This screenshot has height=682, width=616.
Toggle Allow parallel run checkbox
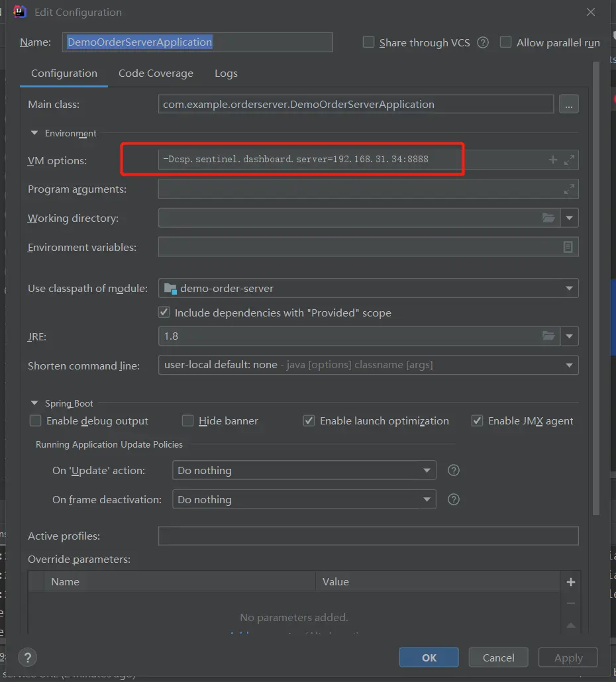tap(506, 42)
